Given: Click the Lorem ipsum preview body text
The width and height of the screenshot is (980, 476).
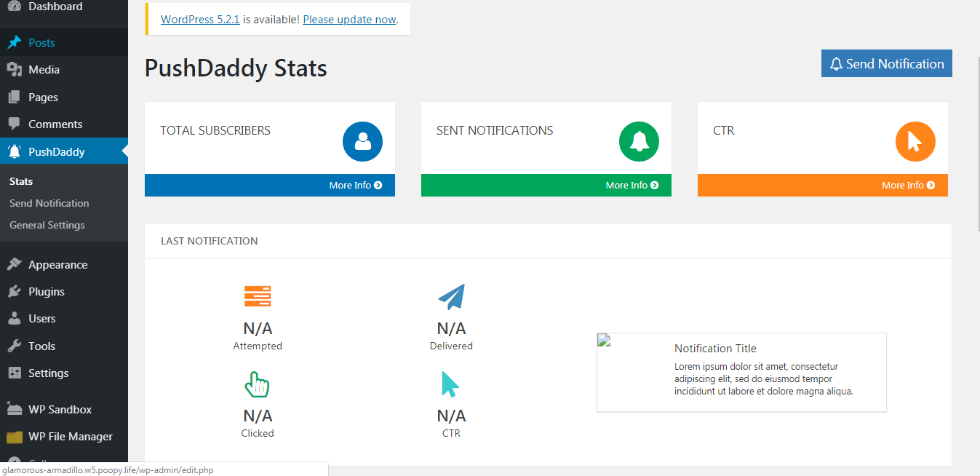Looking at the screenshot, I should (763, 378).
